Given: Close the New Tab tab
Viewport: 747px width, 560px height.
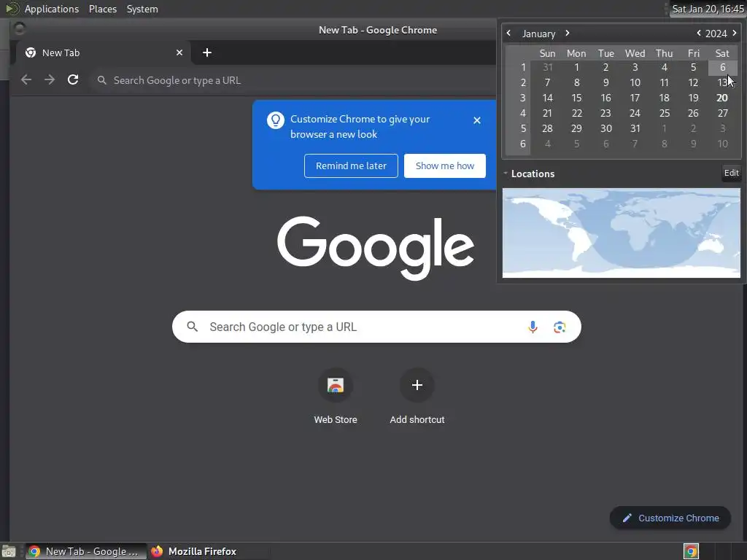Looking at the screenshot, I should click(x=179, y=52).
